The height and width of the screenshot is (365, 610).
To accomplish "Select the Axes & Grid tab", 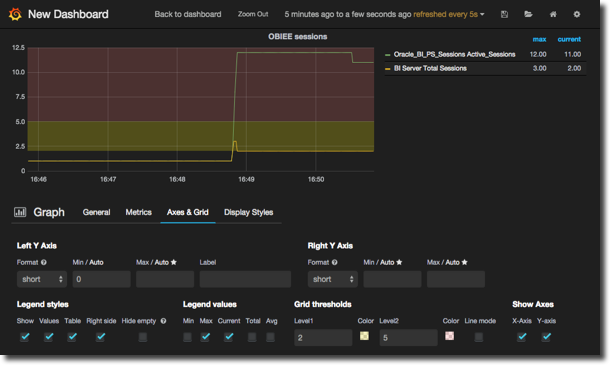I will [188, 212].
